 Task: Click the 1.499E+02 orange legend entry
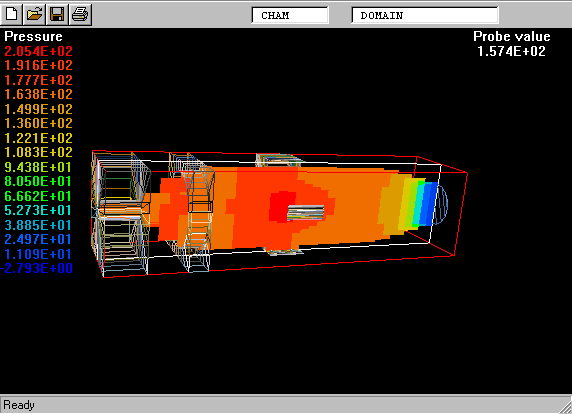click(38, 109)
